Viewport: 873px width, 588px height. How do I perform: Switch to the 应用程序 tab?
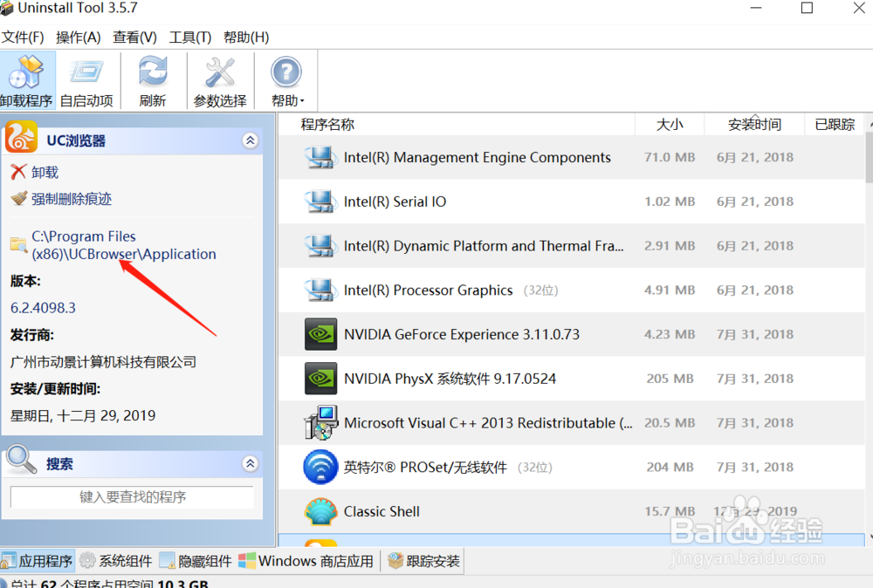coord(38,561)
